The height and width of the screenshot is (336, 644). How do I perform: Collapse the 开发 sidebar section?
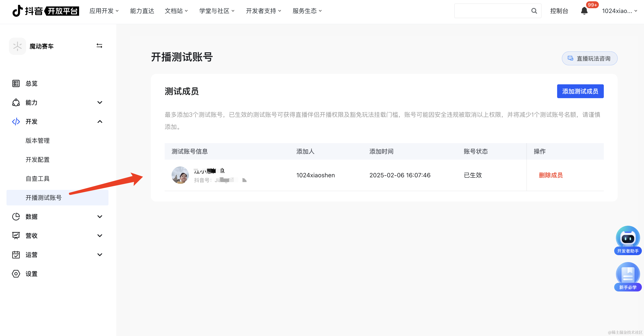100,122
